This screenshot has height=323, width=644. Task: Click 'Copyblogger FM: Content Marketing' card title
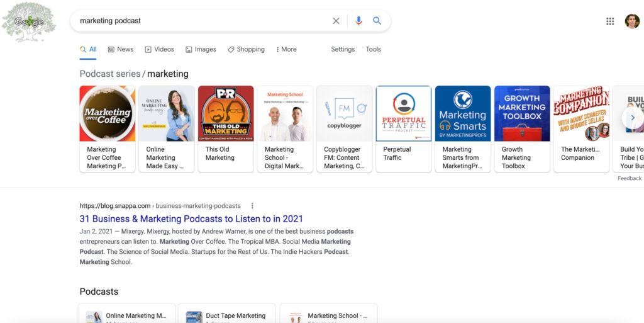click(344, 158)
